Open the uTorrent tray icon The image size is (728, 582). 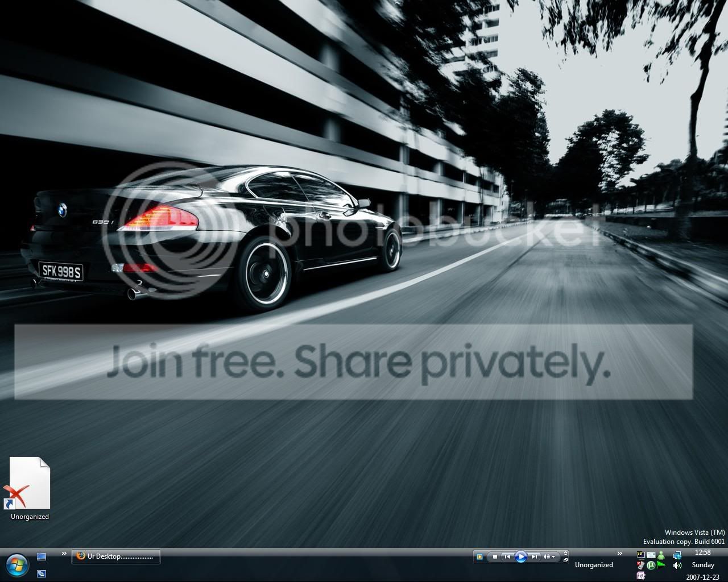pos(651,566)
